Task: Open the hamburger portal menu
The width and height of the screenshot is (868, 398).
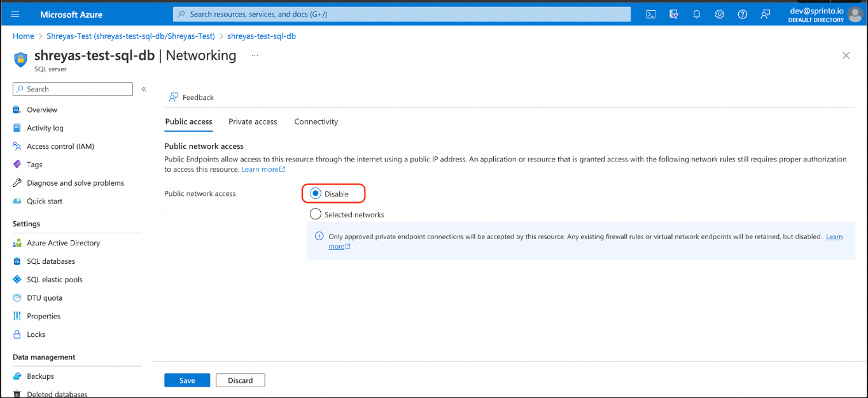Action: tap(15, 14)
